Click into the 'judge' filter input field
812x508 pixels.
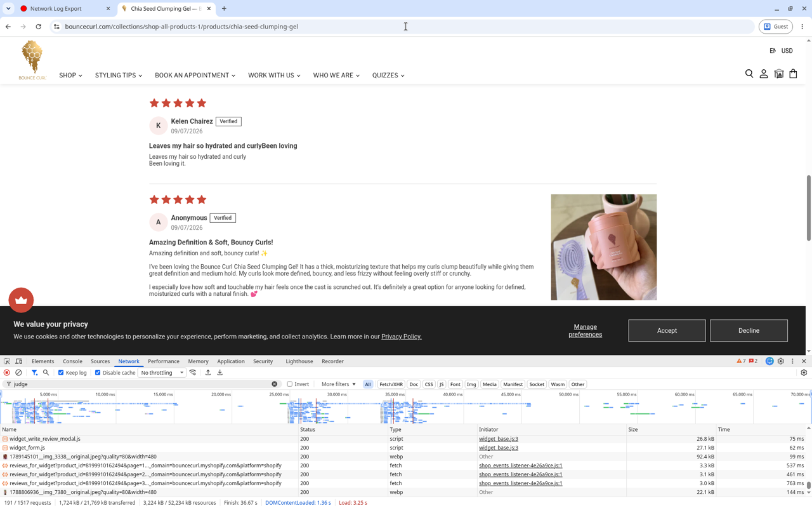pos(143,384)
